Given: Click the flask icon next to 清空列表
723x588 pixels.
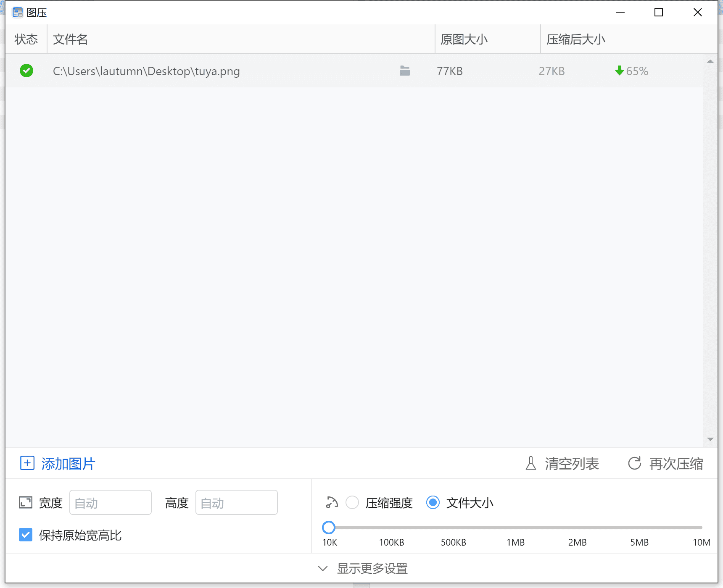Looking at the screenshot, I should [x=530, y=463].
